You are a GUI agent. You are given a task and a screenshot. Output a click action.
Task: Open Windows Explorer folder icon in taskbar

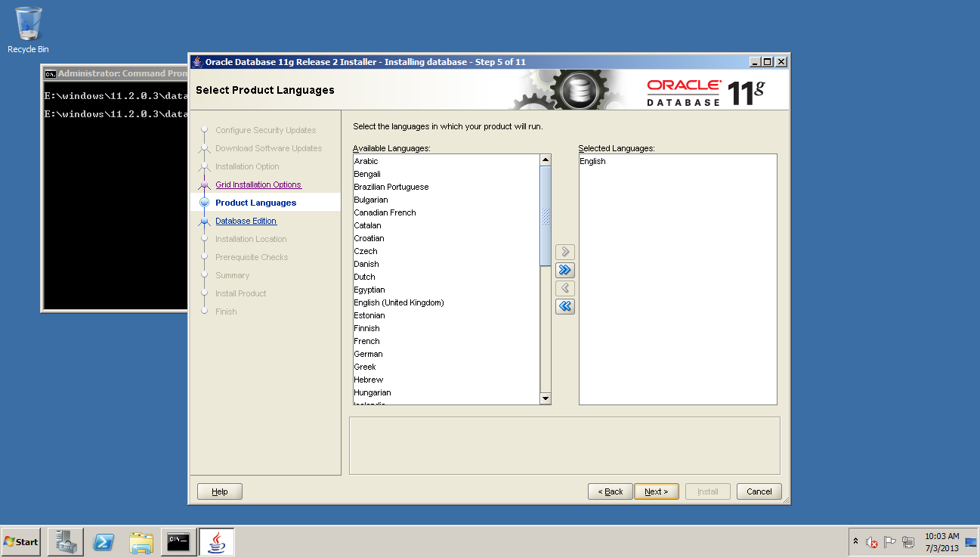click(x=141, y=542)
